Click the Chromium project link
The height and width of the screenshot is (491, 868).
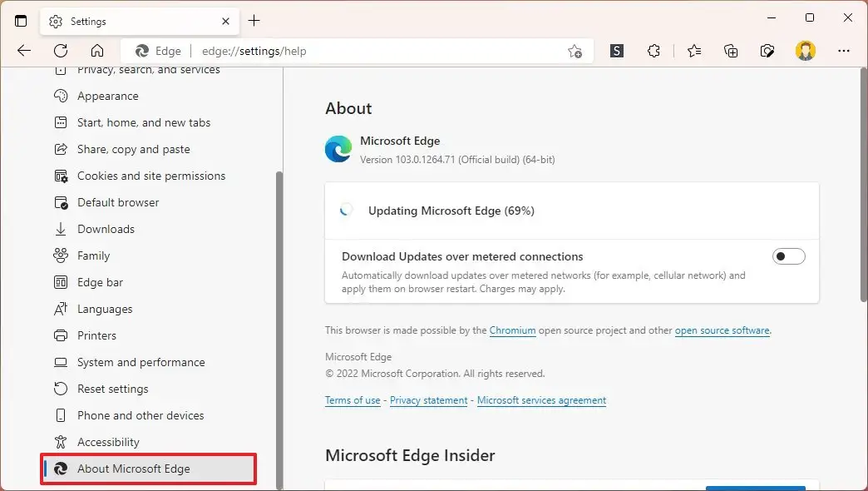point(512,330)
